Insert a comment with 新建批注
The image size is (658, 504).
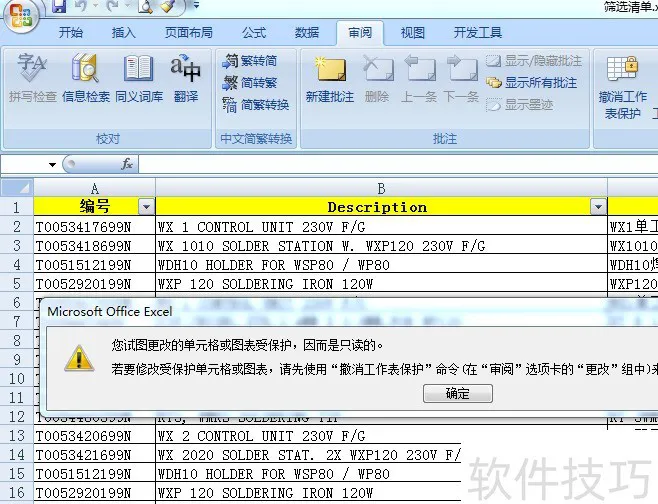tap(330, 78)
